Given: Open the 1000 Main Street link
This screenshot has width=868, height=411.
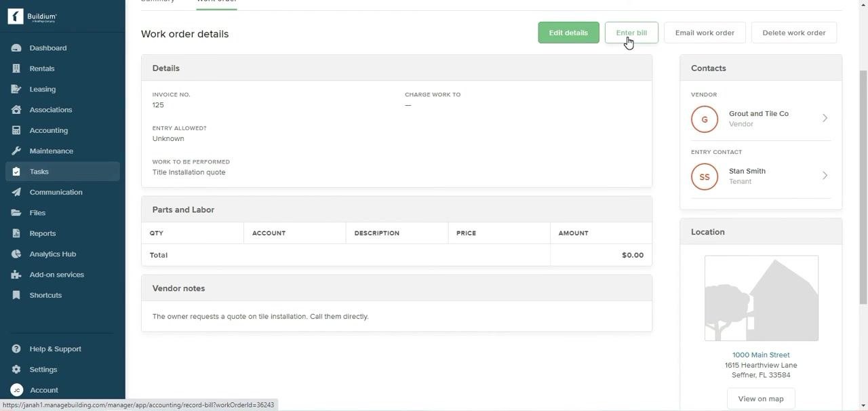Looking at the screenshot, I should [x=761, y=355].
